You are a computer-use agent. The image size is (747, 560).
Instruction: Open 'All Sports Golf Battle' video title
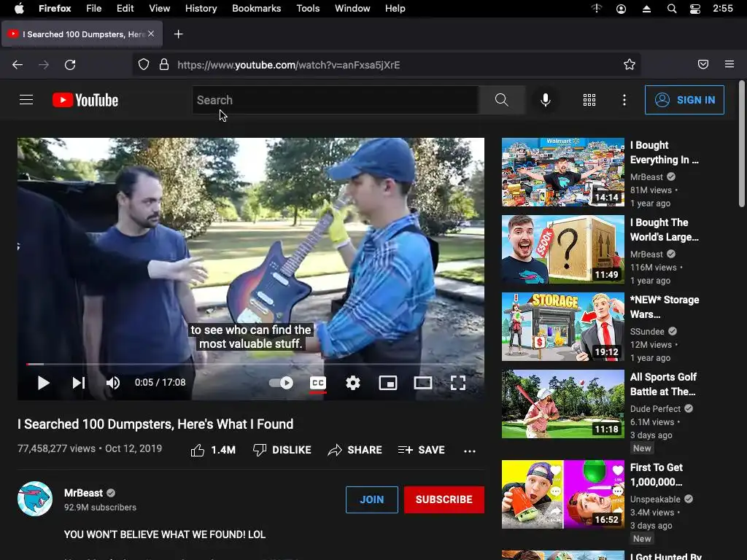coord(663,384)
